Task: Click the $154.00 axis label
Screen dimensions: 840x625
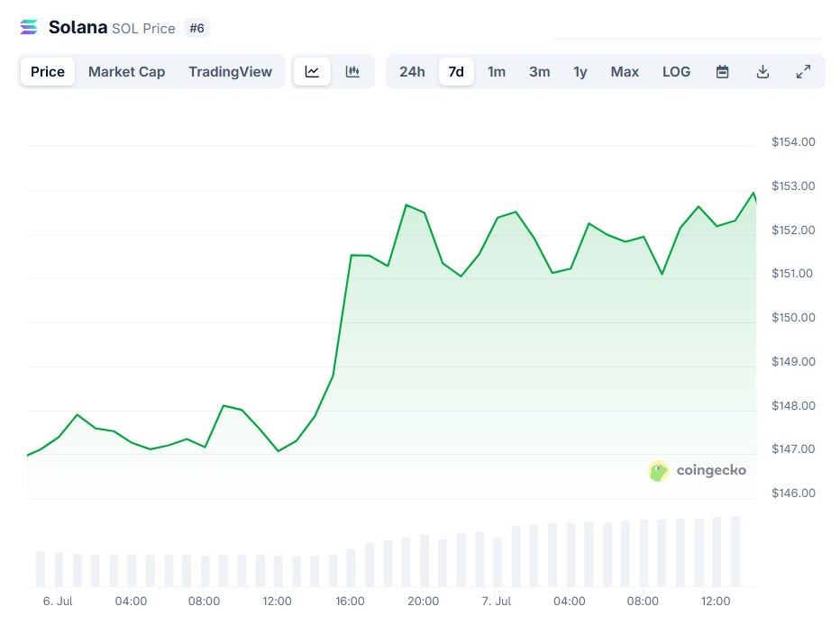Action: pos(793,141)
